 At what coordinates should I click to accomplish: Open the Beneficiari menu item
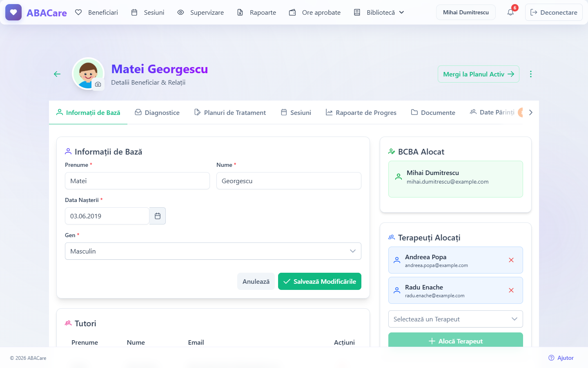pos(97,12)
